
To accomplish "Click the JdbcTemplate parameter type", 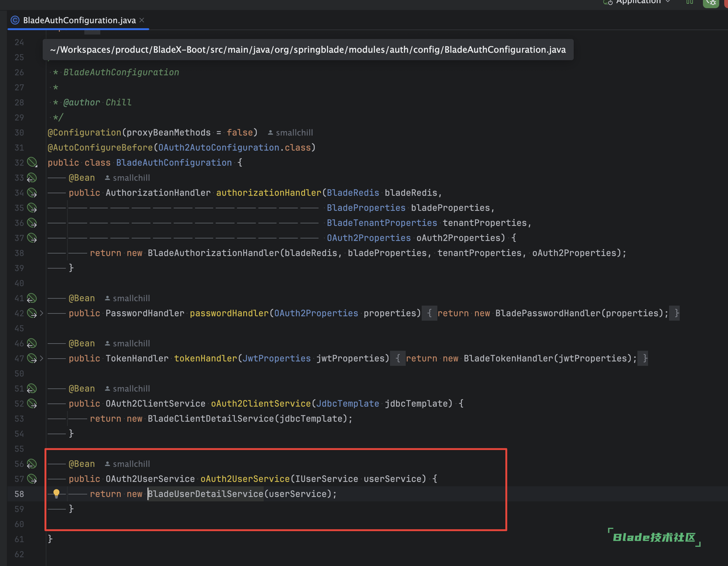I will 348,403.
